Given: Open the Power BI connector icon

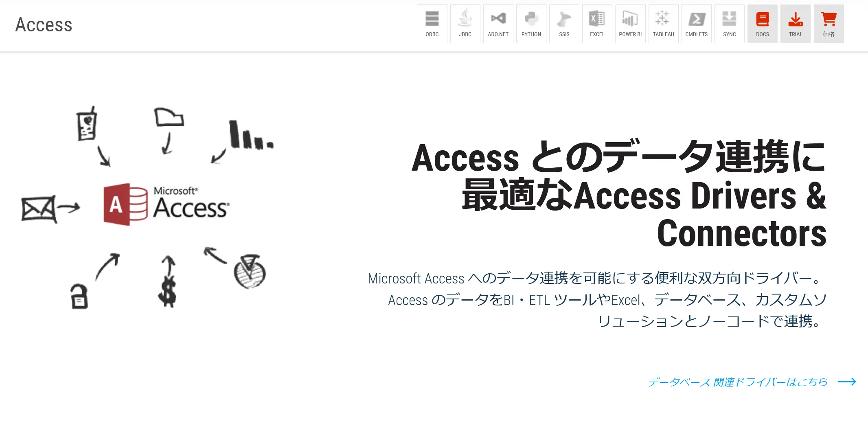Looking at the screenshot, I should 630,24.
